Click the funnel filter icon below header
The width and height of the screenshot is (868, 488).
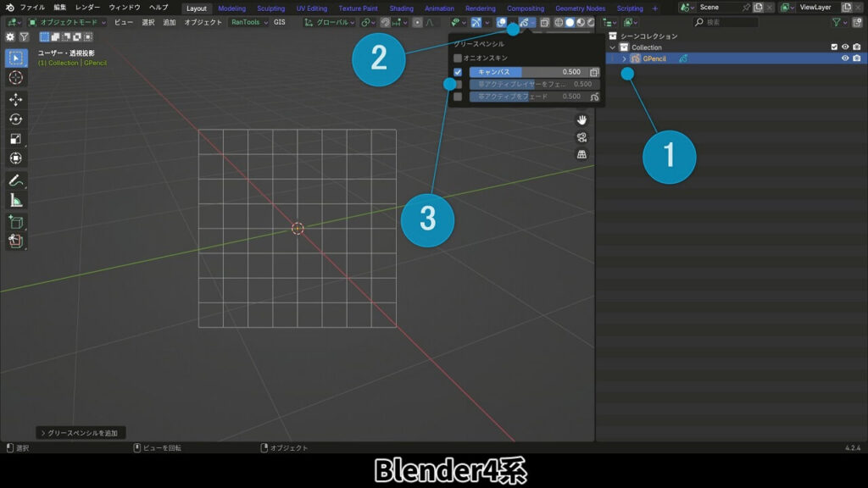click(24, 37)
